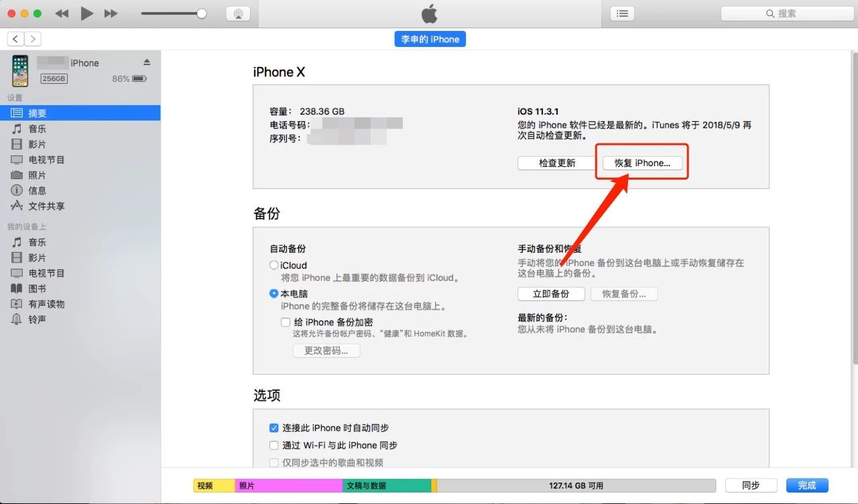Select the iCloud backup option
Image resolution: width=858 pixels, height=504 pixels.
pyautogui.click(x=274, y=265)
